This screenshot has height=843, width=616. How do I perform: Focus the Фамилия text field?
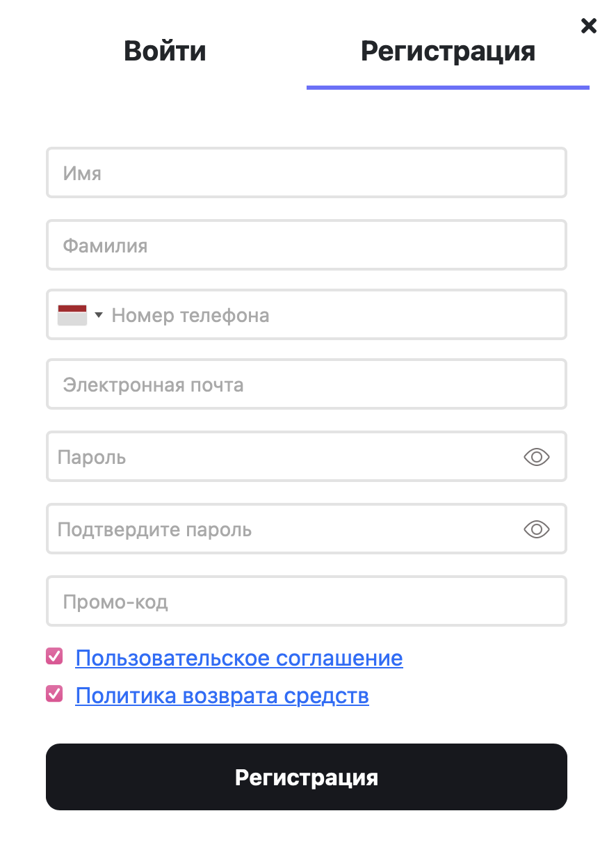(x=306, y=245)
